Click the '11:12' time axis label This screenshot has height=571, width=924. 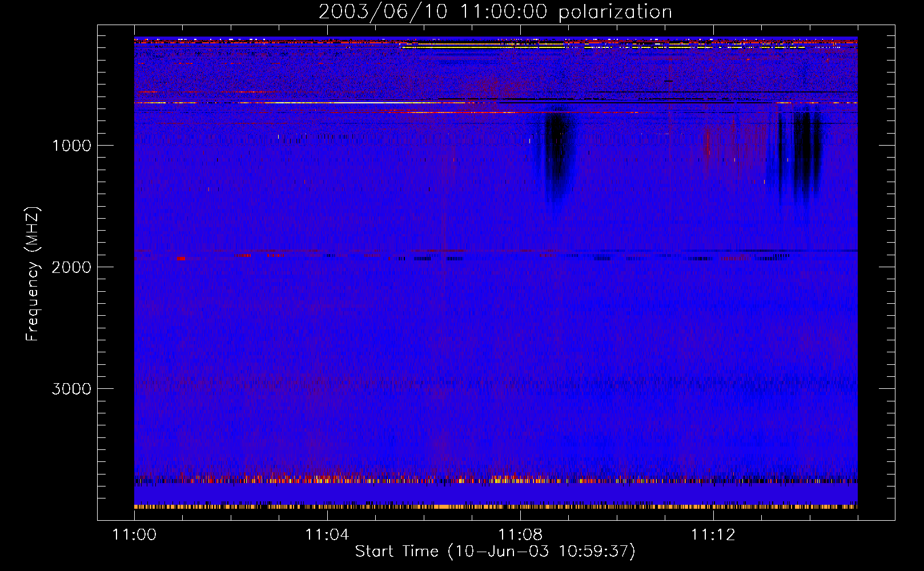pyautogui.click(x=713, y=535)
